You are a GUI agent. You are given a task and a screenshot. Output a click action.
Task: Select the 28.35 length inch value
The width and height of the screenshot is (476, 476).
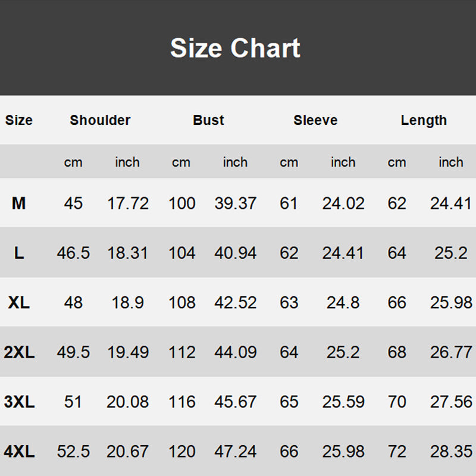pos(451,452)
